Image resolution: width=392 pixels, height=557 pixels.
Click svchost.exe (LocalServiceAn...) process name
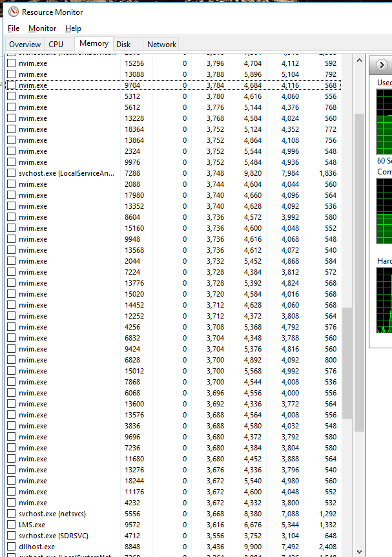point(67,173)
